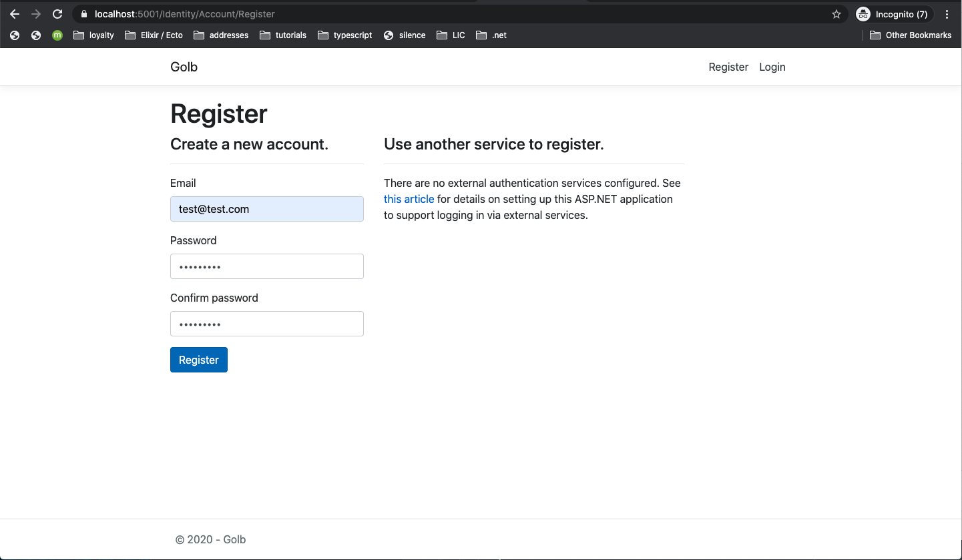Viewport: 962px width, 560px height.
Task: Click the 'Register' page heading
Action: [x=219, y=113]
